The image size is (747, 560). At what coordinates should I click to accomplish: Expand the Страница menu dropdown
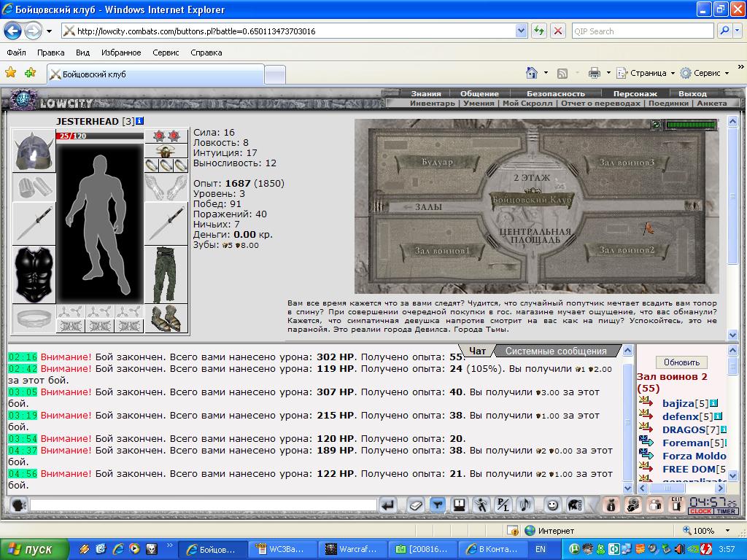click(673, 74)
